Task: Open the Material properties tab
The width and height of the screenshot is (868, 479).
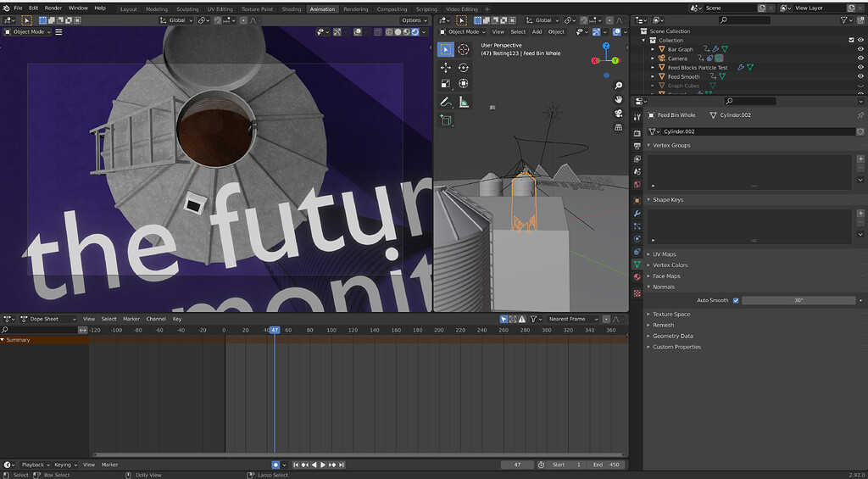Action: [637, 277]
